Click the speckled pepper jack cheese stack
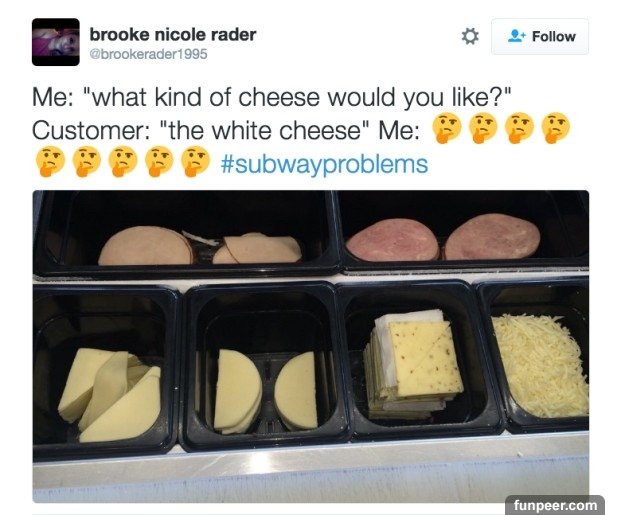Screen dimensions: 625x515 pos(414,363)
